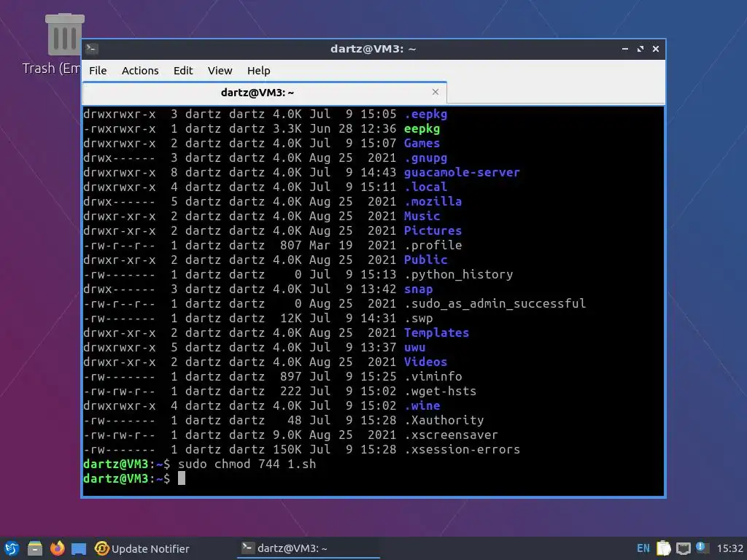
Task: Launch Firefox from the taskbar
Action: [57, 548]
